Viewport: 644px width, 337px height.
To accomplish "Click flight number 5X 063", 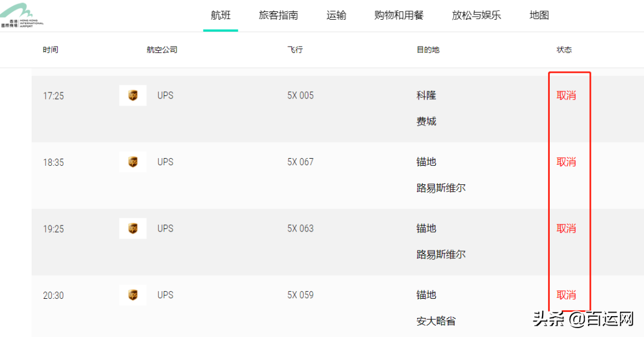I will pos(300,229).
